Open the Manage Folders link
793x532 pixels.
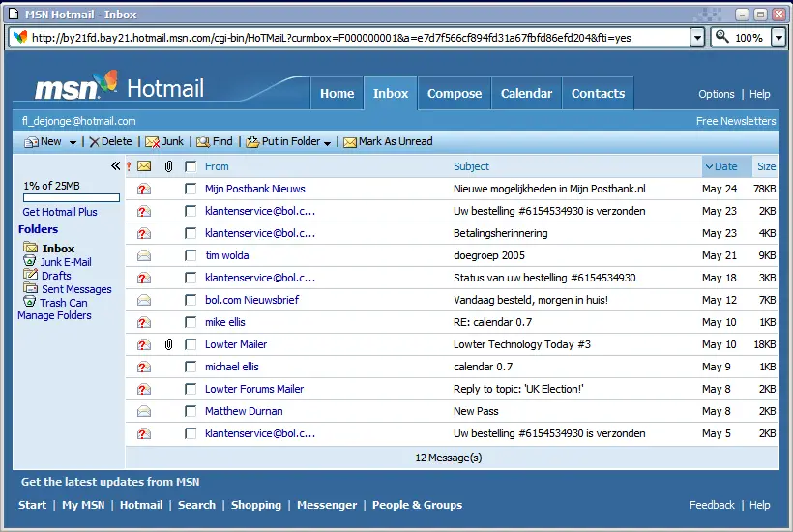coord(54,315)
